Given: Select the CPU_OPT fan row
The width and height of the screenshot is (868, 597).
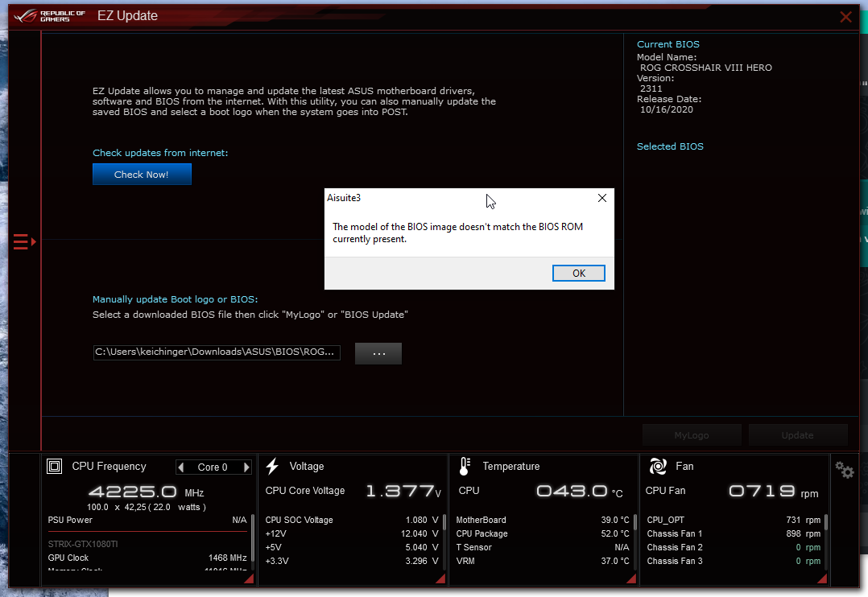Looking at the screenshot, I should [x=734, y=520].
